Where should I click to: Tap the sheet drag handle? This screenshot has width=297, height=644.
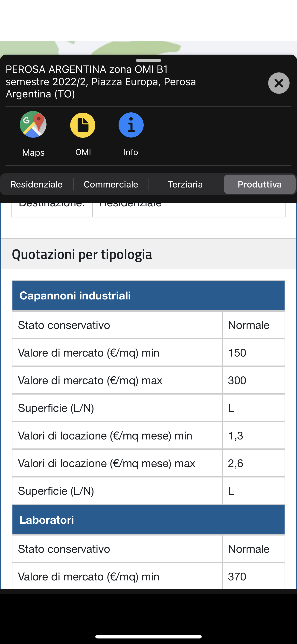[x=148, y=61]
